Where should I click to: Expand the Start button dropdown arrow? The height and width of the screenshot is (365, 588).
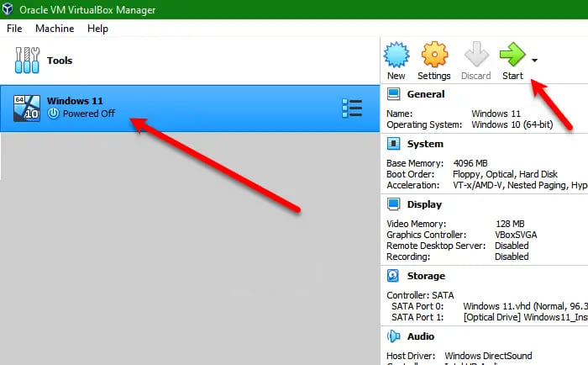[534, 61]
